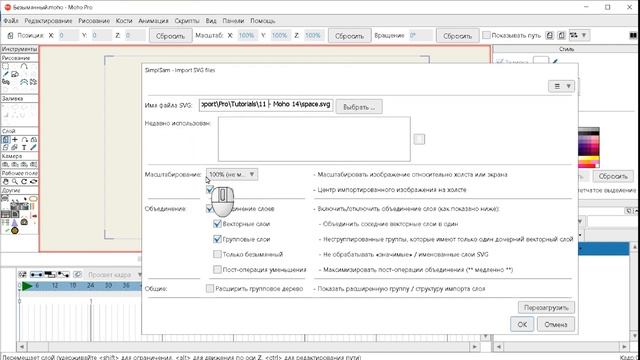This screenshot has width=640, height=360.
Task: Click the timeline scrollbar right arrow
Action: pos(474,347)
